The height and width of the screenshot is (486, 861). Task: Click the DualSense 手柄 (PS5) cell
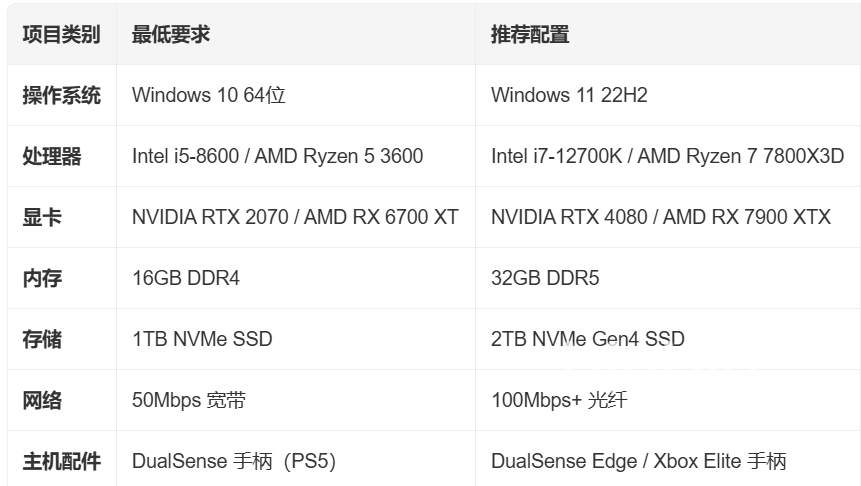[295, 460]
